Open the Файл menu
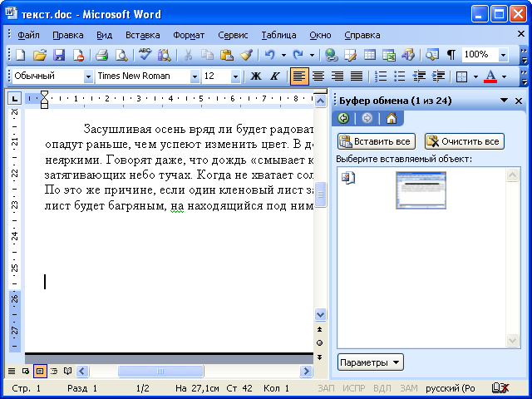This screenshot has width=532, height=399. point(28,35)
